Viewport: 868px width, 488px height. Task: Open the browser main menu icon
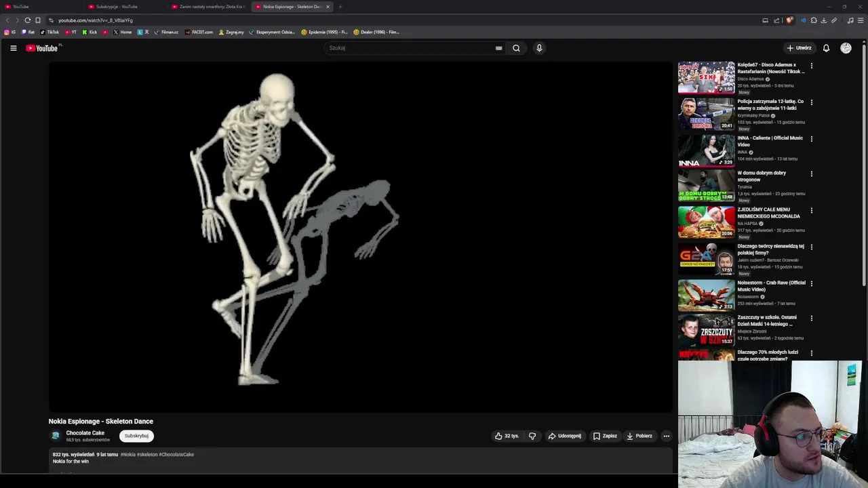pyautogui.click(x=861, y=20)
